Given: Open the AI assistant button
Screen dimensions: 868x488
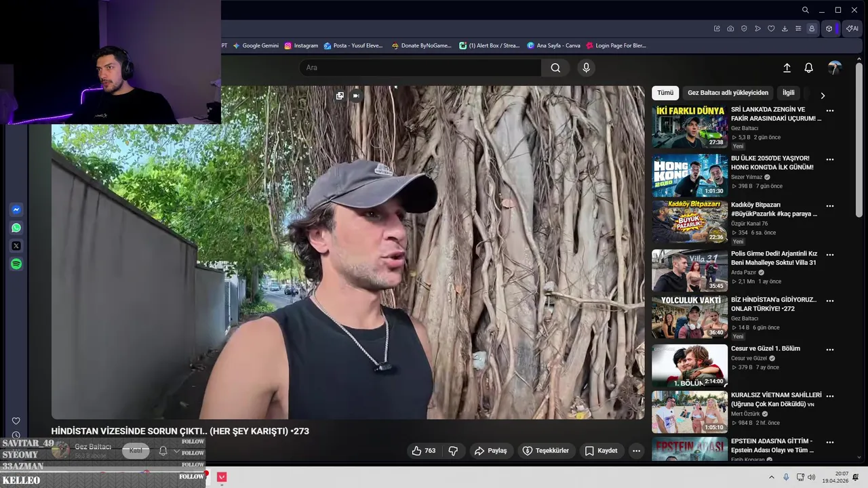Looking at the screenshot, I should coord(851,28).
